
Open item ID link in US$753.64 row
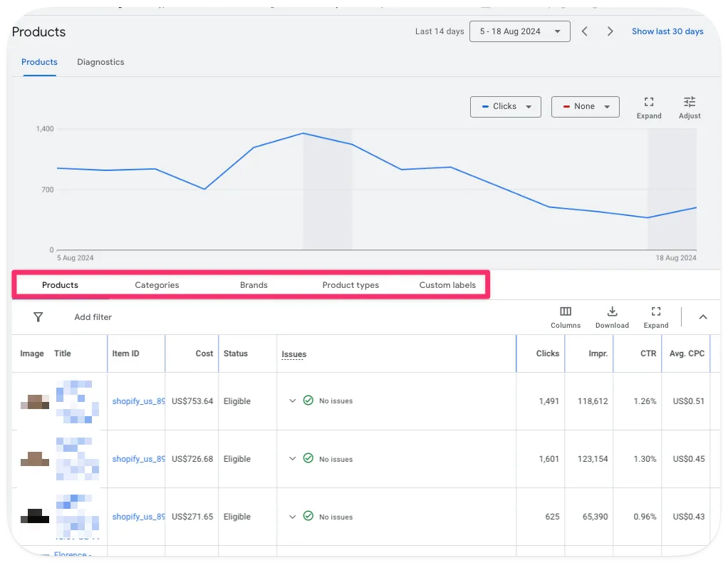(138, 401)
